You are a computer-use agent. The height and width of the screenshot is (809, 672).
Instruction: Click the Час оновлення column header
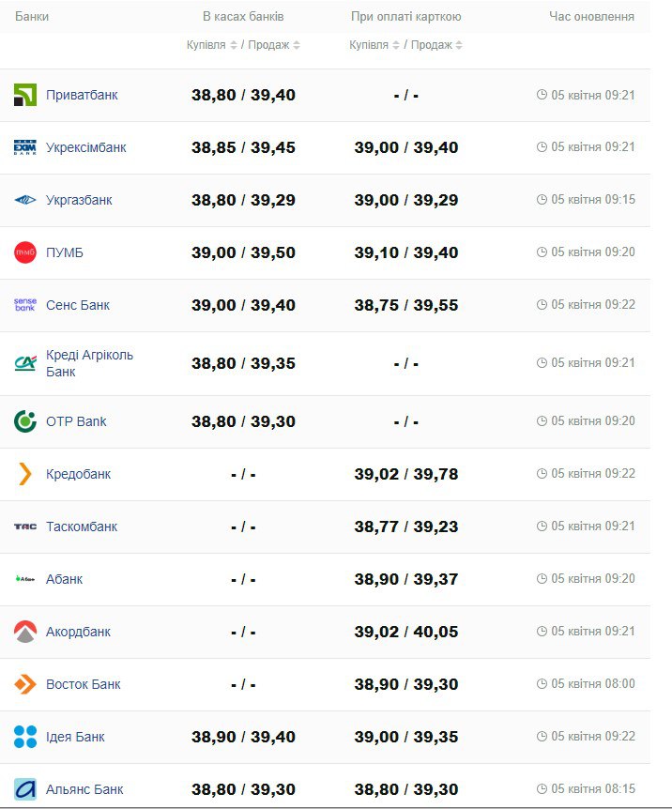(591, 17)
